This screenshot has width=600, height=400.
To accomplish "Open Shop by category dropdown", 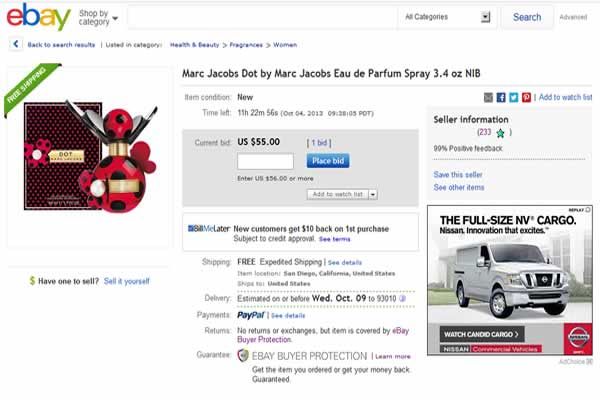I will (x=98, y=18).
